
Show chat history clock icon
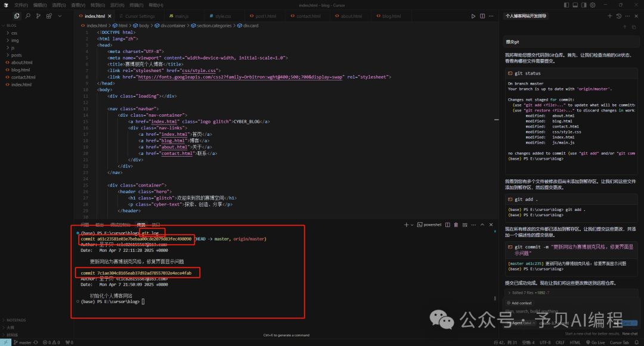click(x=618, y=16)
